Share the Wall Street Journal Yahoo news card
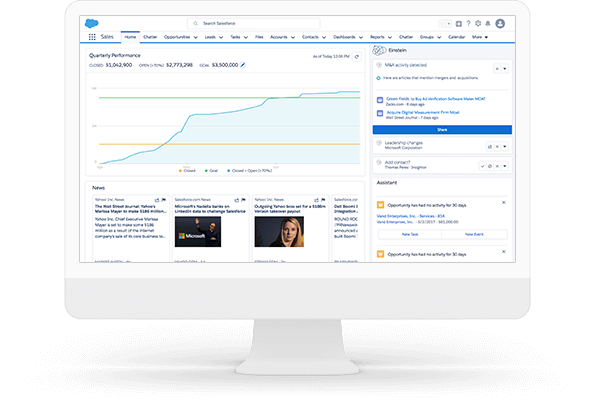Image resolution: width=600 pixels, height=400 pixels. (x=157, y=200)
